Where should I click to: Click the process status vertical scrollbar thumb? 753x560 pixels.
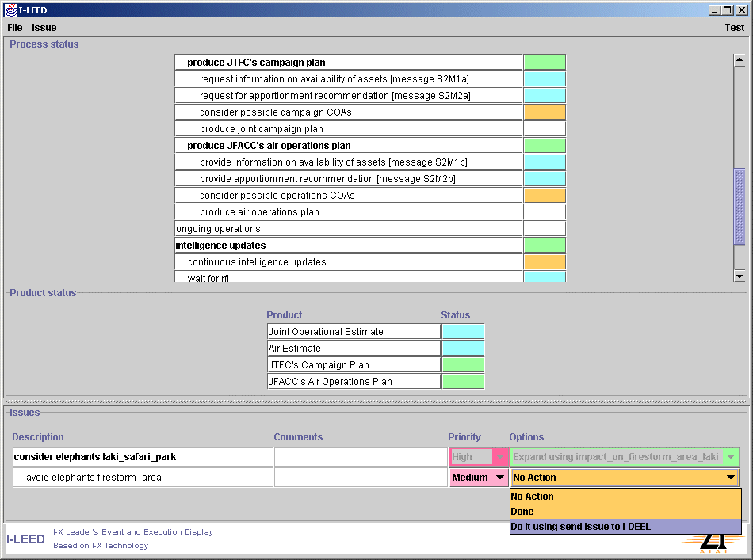tap(740, 206)
